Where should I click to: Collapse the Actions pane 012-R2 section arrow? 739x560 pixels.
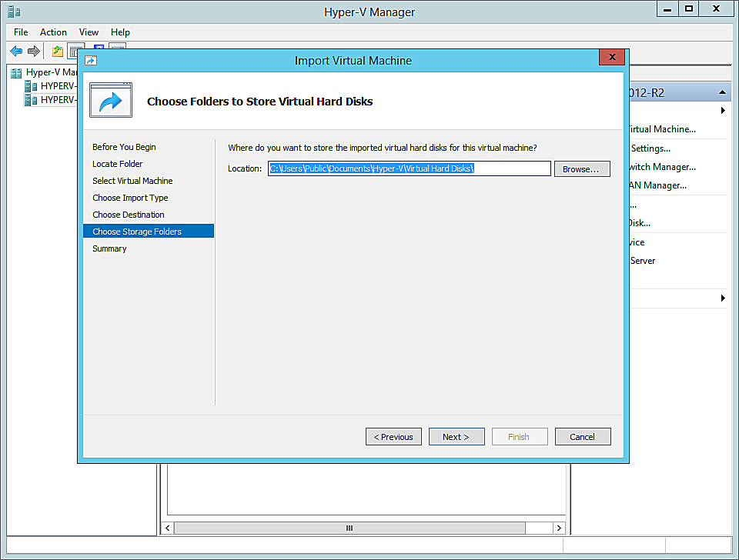(x=722, y=92)
